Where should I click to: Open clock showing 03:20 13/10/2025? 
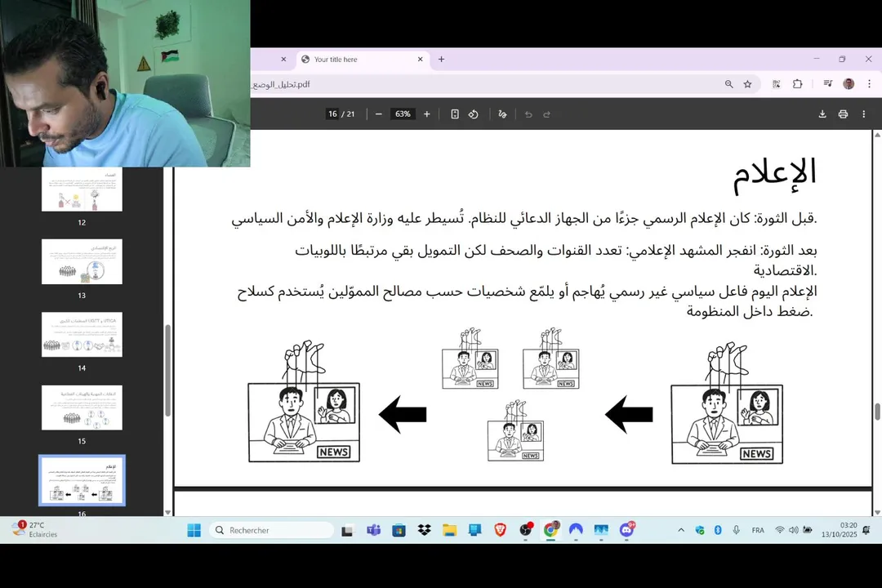coord(840,530)
